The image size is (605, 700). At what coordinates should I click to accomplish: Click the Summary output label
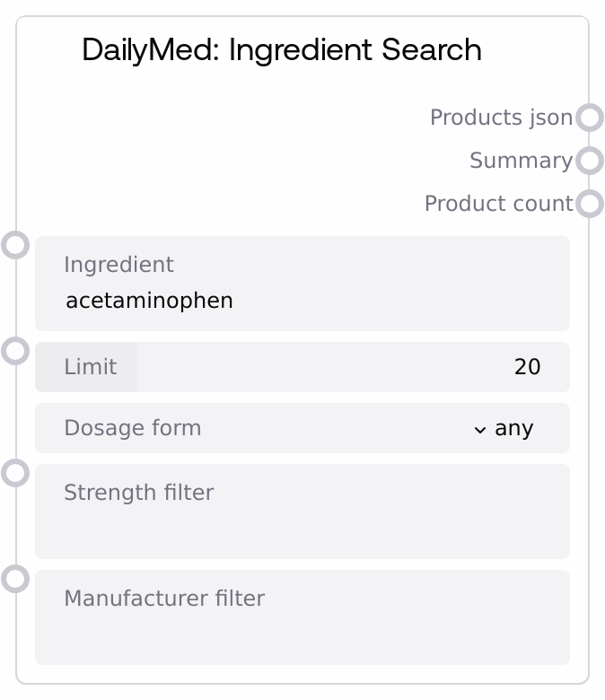(x=521, y=161)
